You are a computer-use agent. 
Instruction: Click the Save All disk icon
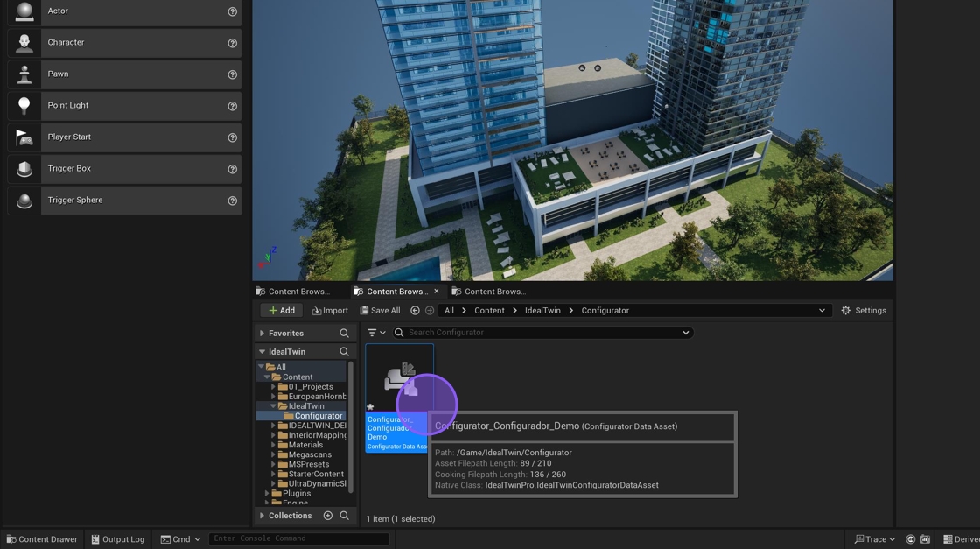click(x=365, y=311)
